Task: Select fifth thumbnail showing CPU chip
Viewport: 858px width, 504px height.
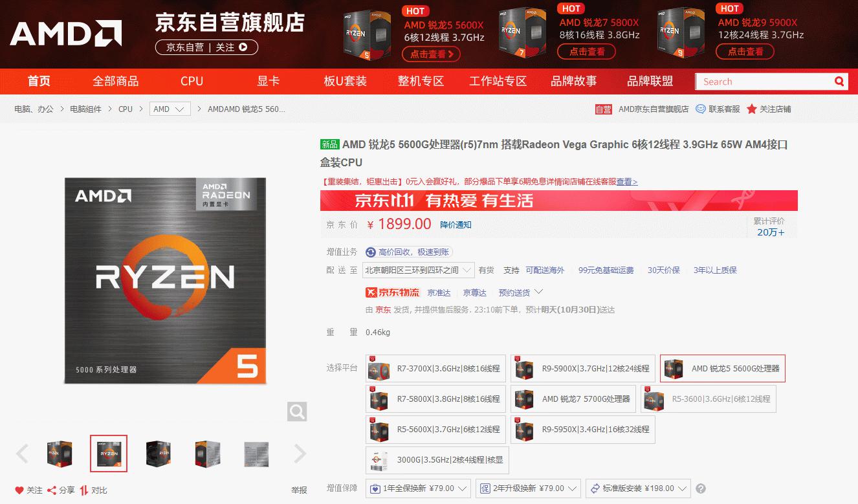Action: (x=256, y=454)
